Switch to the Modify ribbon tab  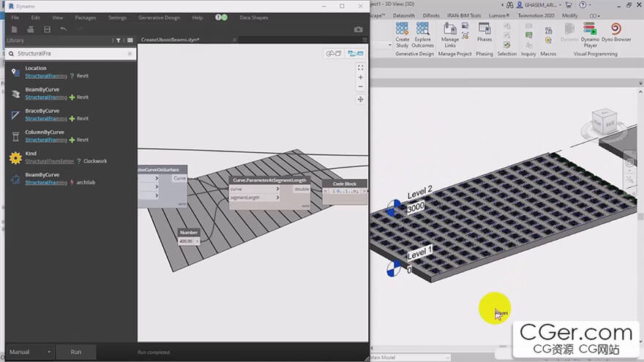(x=569, y=15)
